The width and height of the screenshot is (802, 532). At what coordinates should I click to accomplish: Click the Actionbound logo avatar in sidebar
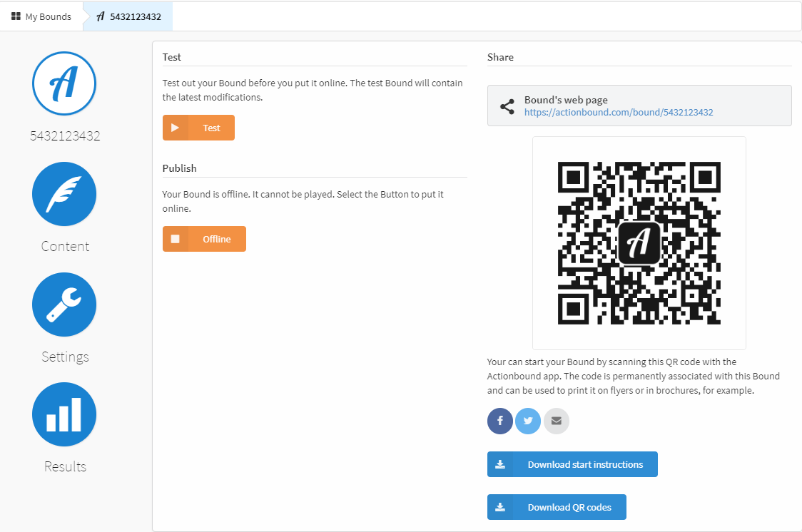coord(64,83)
